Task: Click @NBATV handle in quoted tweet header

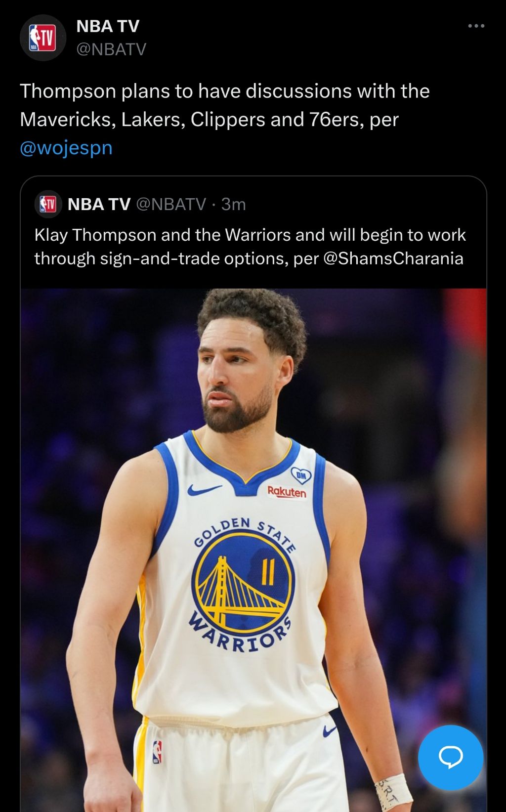Action: click(x=170, y=204)
